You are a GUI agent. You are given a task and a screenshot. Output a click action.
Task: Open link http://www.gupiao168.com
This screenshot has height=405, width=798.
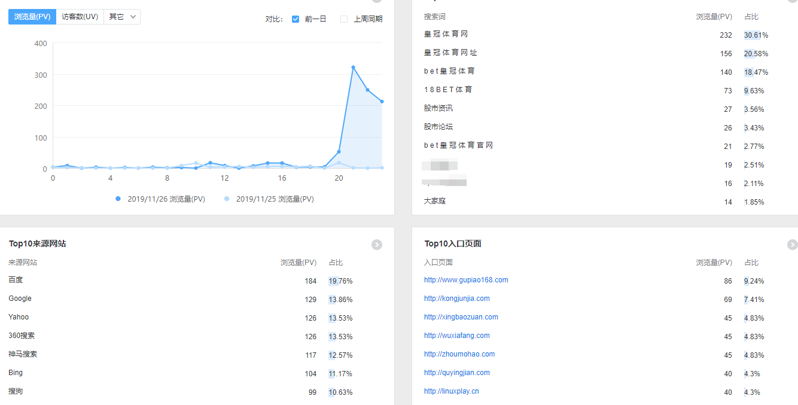point(466,280)
